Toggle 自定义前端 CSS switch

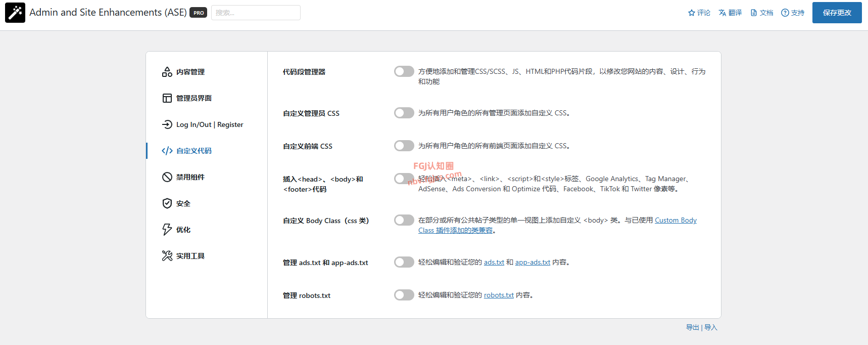(x=404, y=146)
